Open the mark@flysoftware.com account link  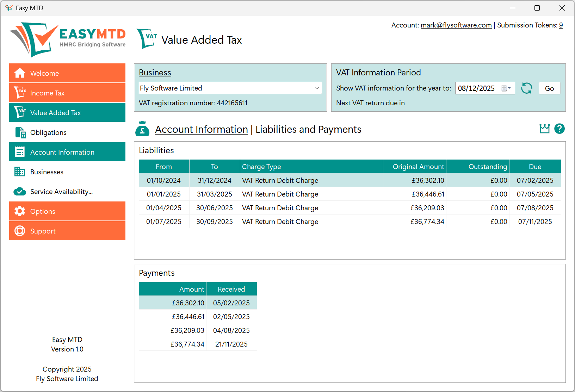click(456, 25)
